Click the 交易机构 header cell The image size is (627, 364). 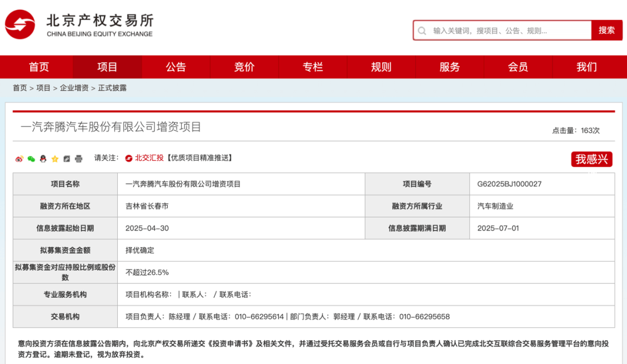pyautogui.click(x=65, y=317)
